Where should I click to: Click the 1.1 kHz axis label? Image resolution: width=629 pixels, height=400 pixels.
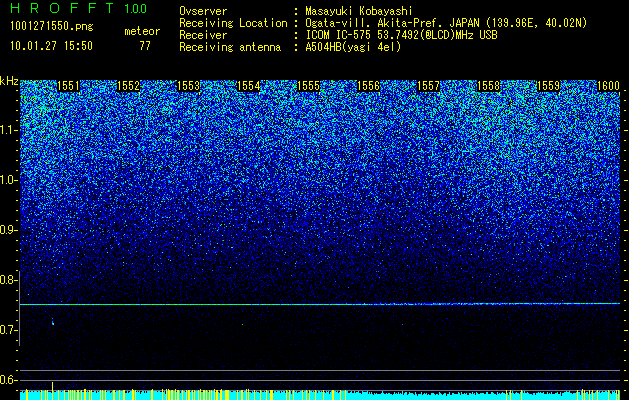pyautogui.click(x=9, y=130)
